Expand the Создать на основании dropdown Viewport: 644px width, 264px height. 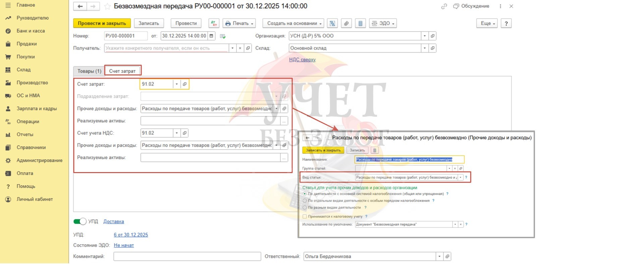(293, 23)
